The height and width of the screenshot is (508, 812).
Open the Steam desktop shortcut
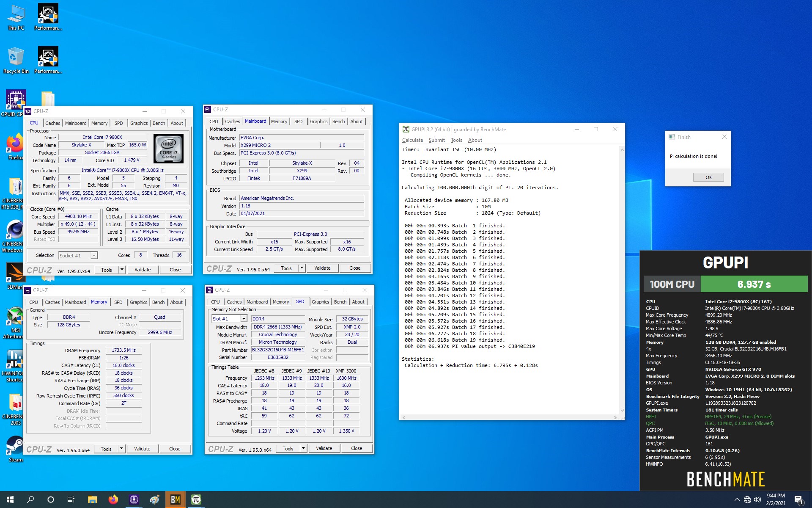[16, 450]
